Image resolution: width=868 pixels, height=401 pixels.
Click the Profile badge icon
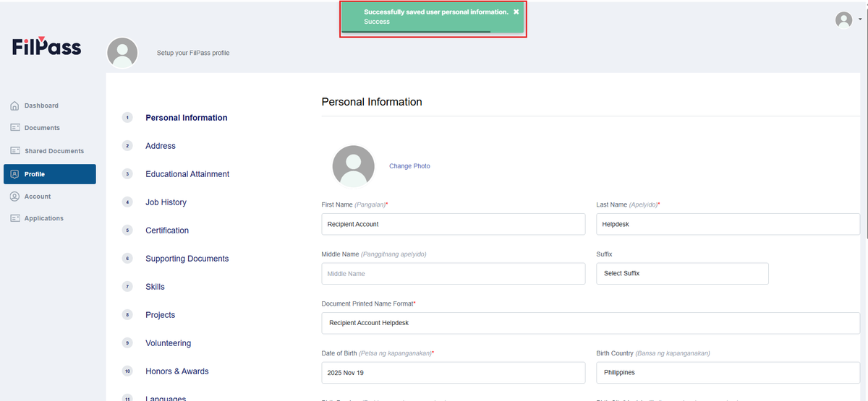tap(15, 174)
